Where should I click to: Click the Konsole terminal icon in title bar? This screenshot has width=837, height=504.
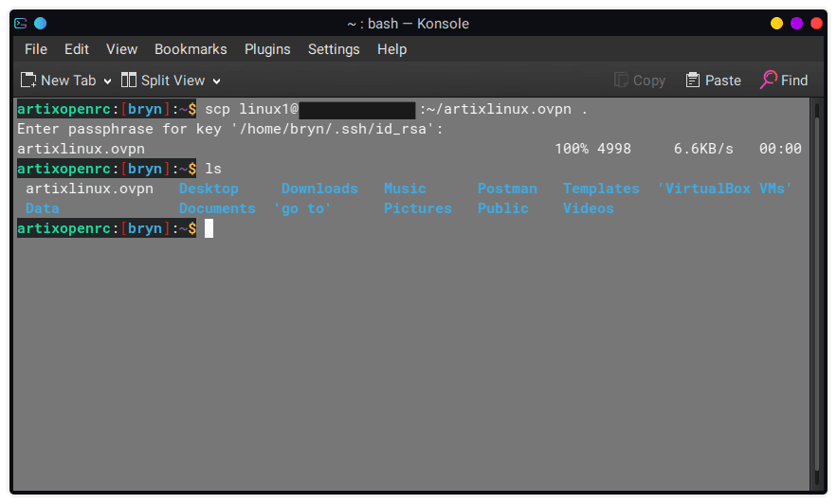click(x=21, y=24)
